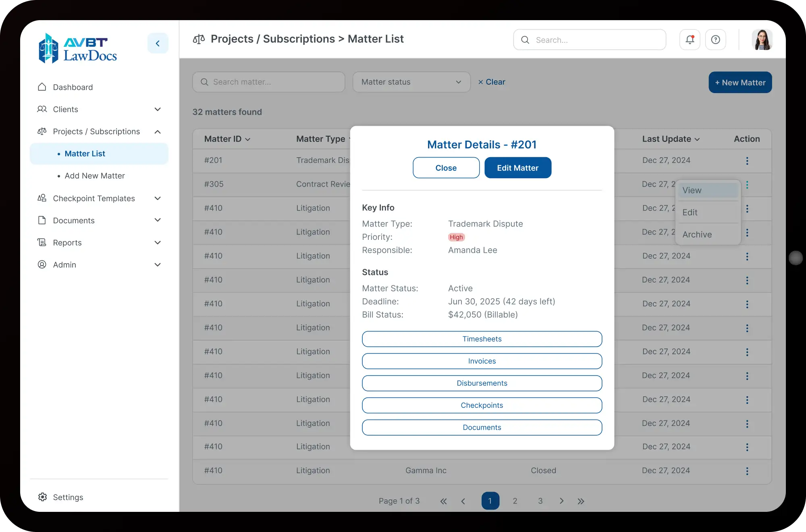Close the Matter Details dialog
The width and height of the screenshot is (806, 532).
pyautogui.click(x=446, y=168)
